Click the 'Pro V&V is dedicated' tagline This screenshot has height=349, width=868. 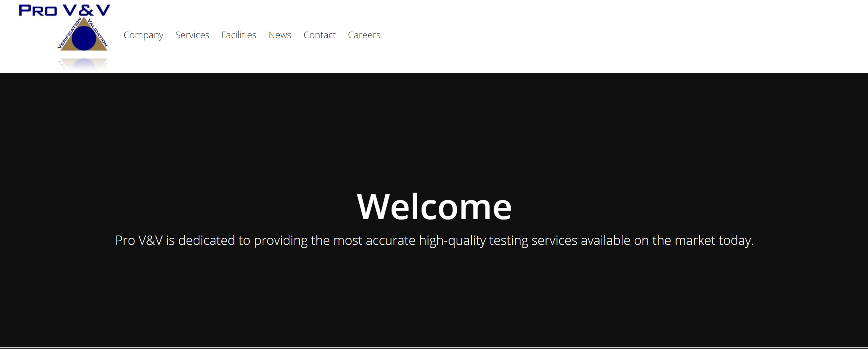pos(434,241)
